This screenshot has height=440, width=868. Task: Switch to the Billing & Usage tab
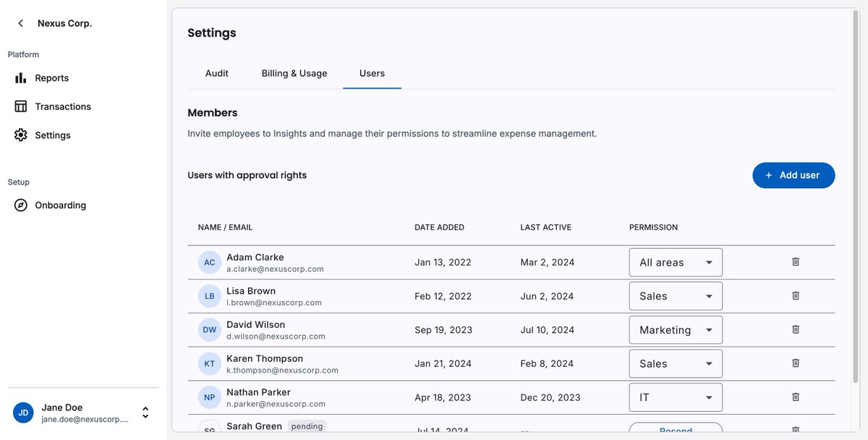[x=294, y=73]
